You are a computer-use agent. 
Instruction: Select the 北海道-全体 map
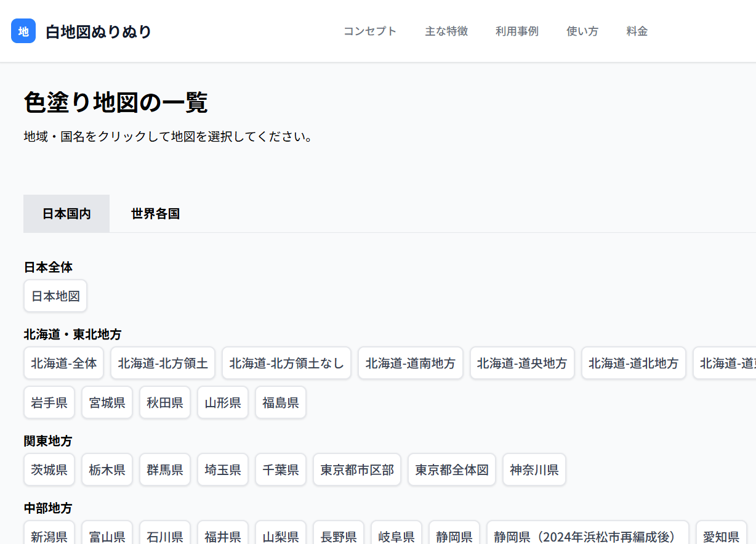(x=63, y=363)
